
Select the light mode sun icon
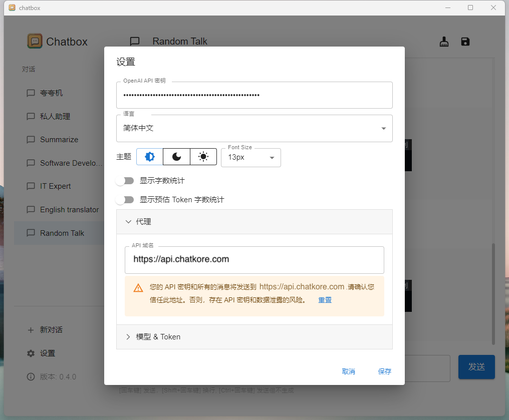click(x=203, y=157)
